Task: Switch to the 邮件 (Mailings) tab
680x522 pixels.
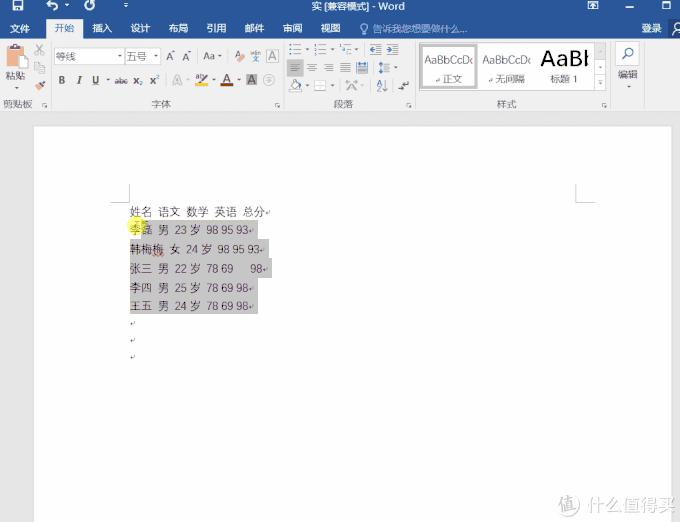Action: click(x=254, y=29)
